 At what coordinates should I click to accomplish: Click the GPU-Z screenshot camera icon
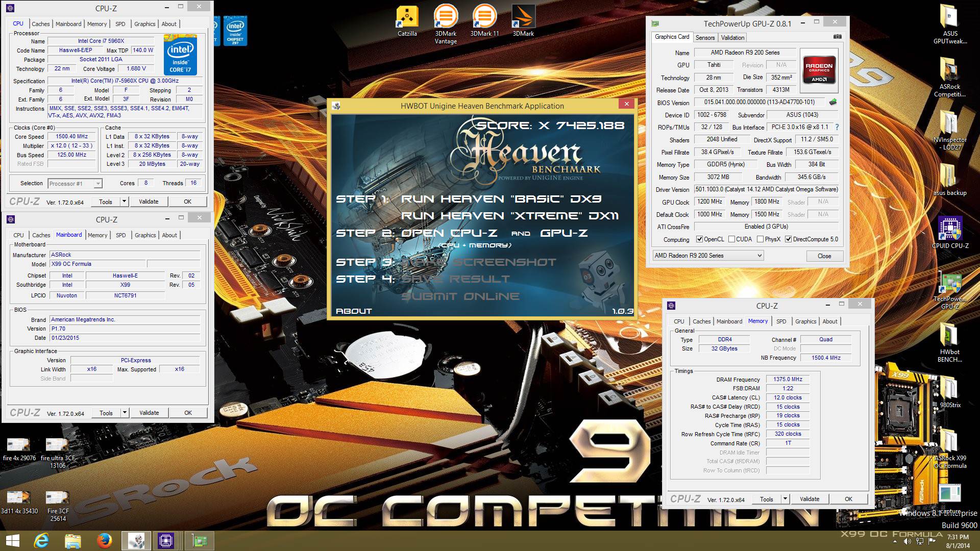click(x=837, y=37)
